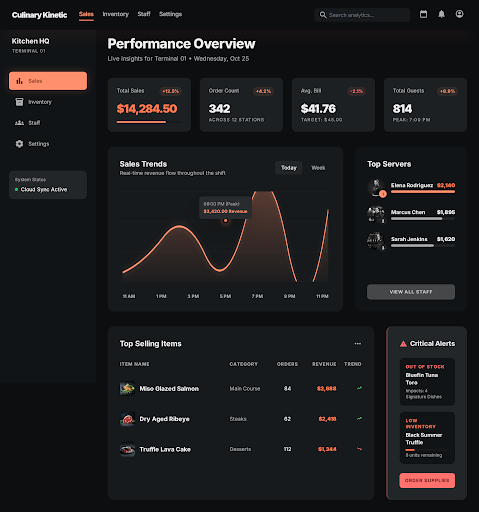
Task: Click the downward trend icon for Truffle Lava Cake
Action: (359, 449)
